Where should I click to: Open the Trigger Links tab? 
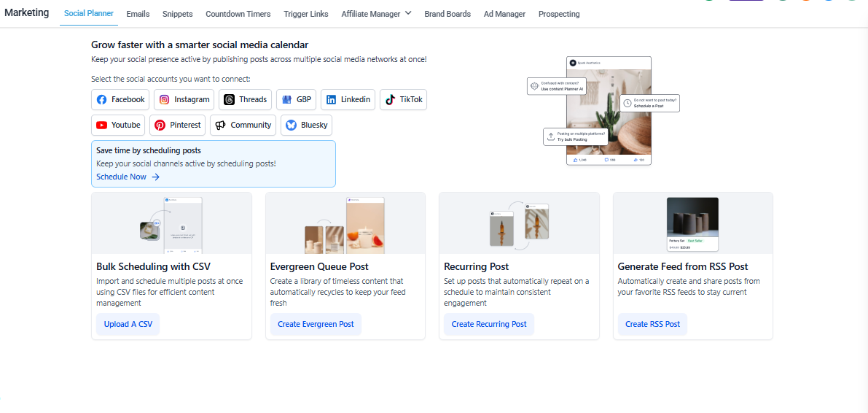(305, 15)
